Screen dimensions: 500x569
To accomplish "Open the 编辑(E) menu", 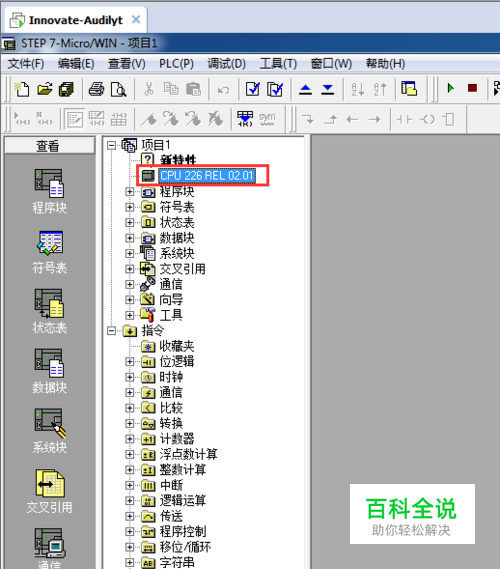I will [76, 64].
